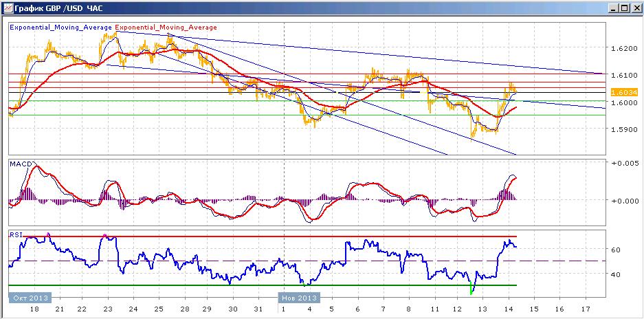Click date 17 on the time axis
The width and height of the screenshot is (644, 319).
point(586,309)
